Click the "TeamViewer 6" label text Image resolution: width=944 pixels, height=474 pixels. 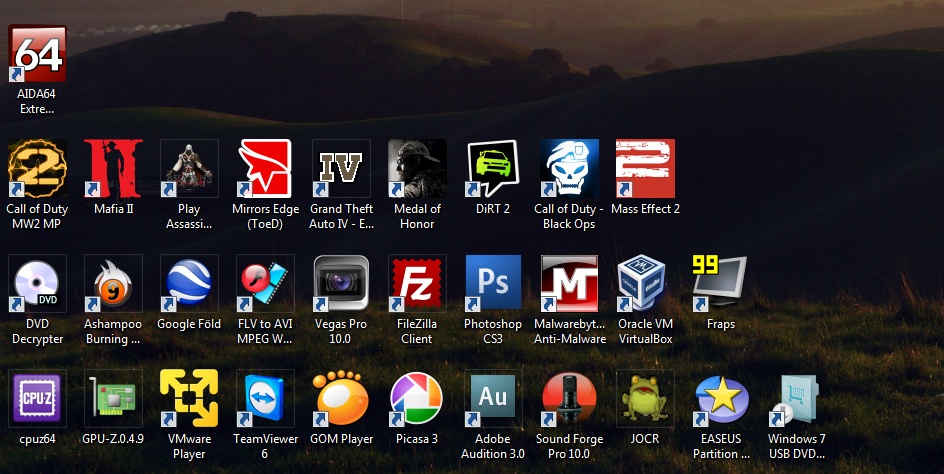(x=265, y=446)
